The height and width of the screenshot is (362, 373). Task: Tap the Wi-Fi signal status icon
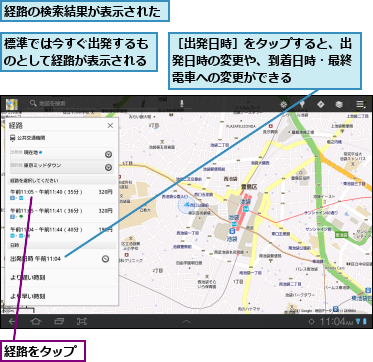point(358,322)
